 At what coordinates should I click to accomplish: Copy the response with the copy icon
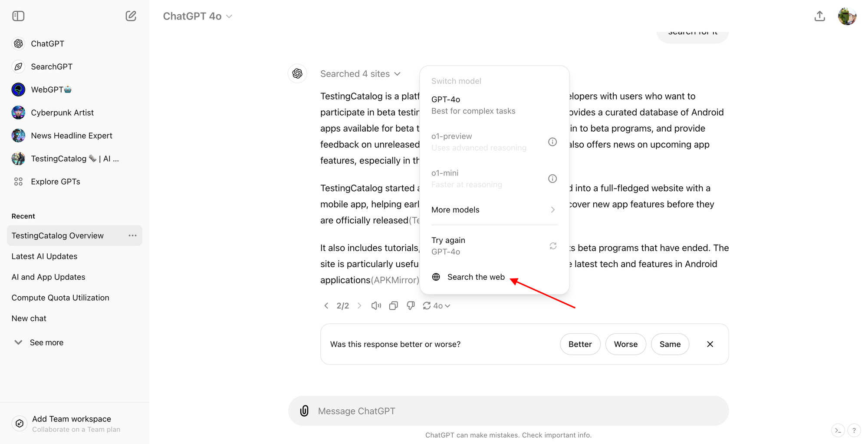(394, 306)
